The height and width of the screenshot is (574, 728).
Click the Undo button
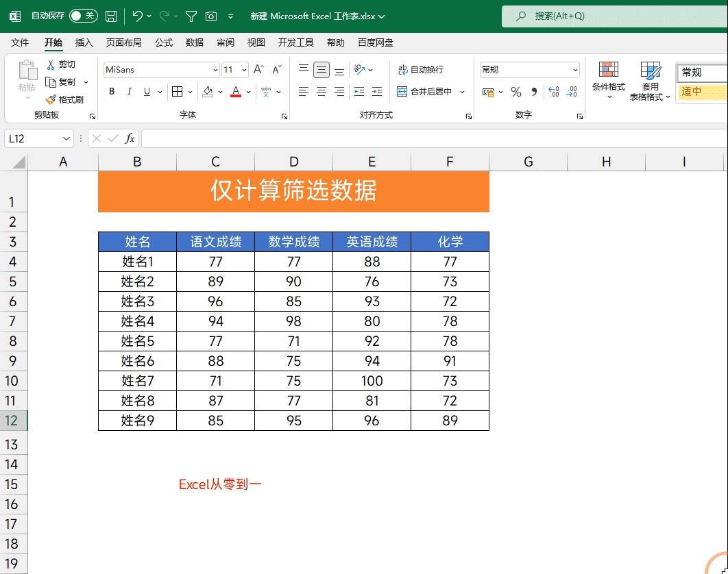(x=134, y=16)
